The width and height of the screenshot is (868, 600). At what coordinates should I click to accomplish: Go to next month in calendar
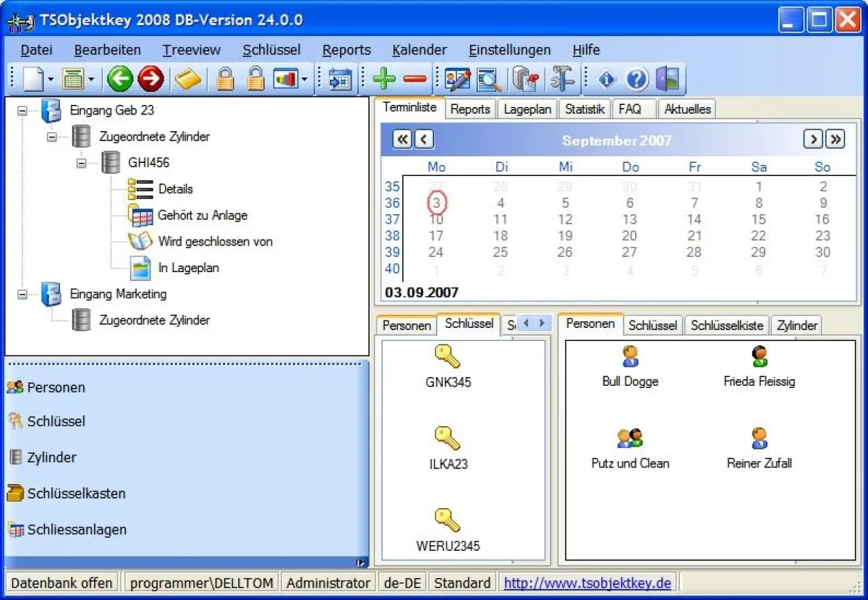[813, 139]
